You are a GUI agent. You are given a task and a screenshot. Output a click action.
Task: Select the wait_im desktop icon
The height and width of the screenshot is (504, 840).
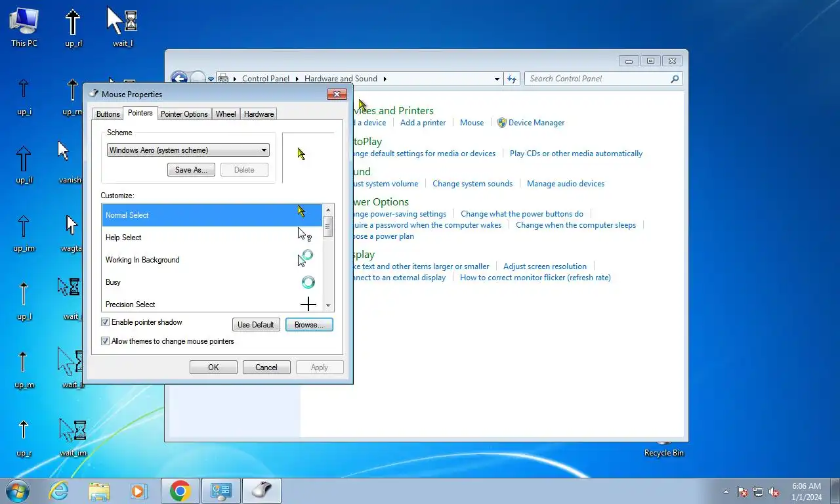(72, 438)
